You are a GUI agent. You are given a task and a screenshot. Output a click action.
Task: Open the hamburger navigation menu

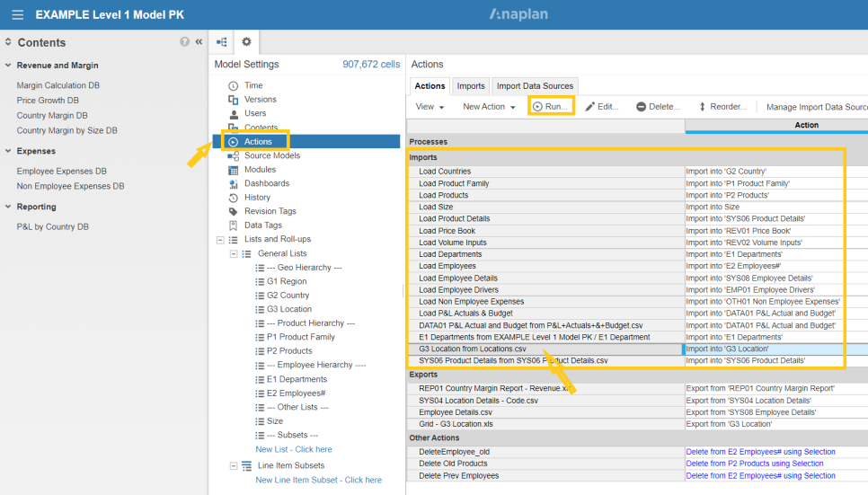[18, 15]
